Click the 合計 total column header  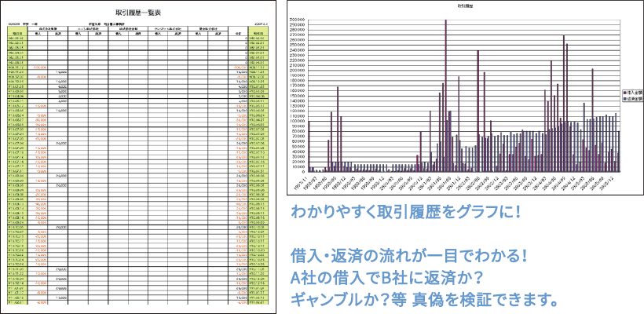tap(237, 34)
